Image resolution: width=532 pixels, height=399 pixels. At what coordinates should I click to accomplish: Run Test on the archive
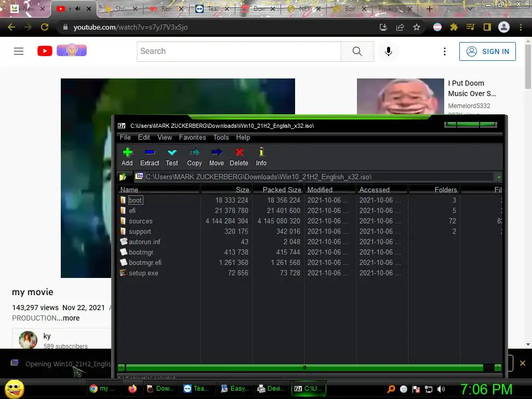171,157
